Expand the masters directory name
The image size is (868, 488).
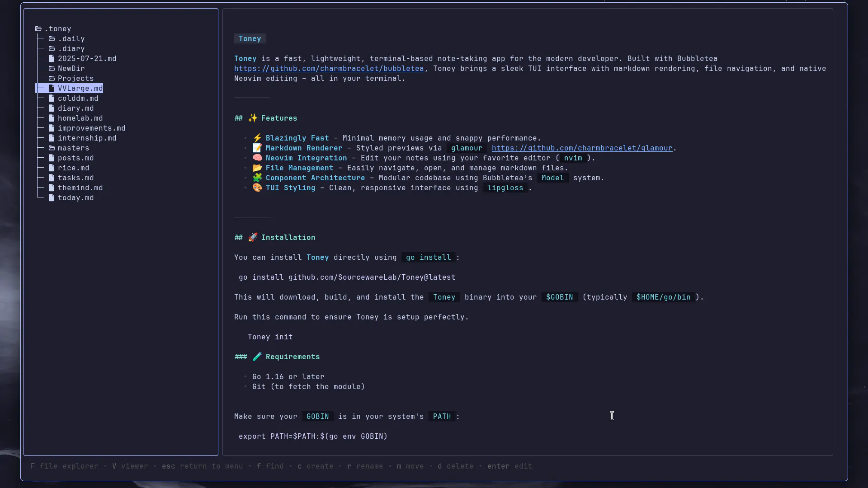73,148
